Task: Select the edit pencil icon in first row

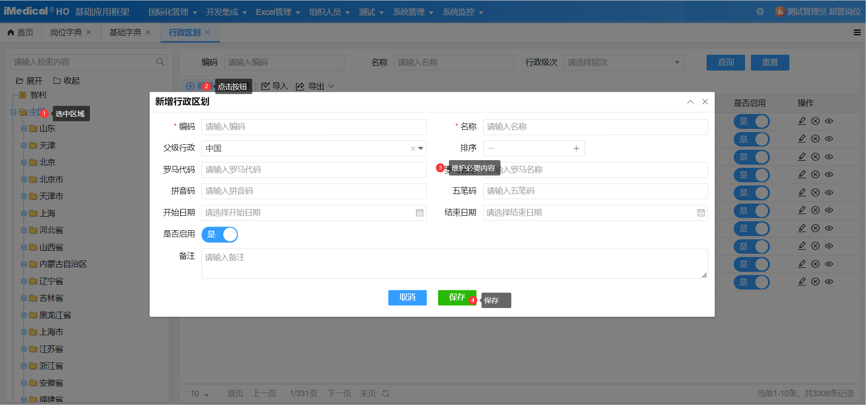Action: point(802,121)
